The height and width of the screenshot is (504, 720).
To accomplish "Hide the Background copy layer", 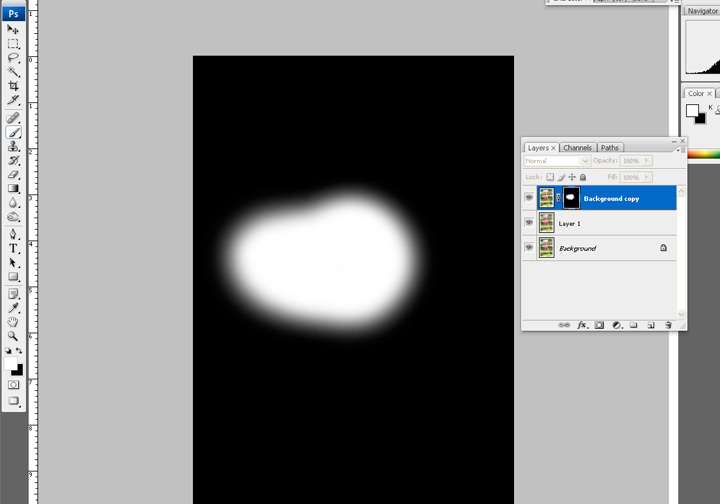I will pos(530,198).
